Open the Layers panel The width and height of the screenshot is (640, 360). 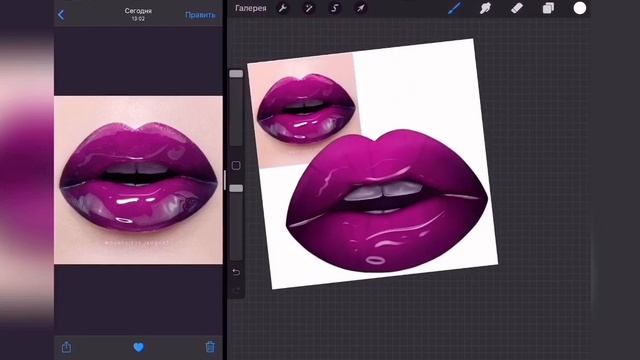tap(548, 8)
